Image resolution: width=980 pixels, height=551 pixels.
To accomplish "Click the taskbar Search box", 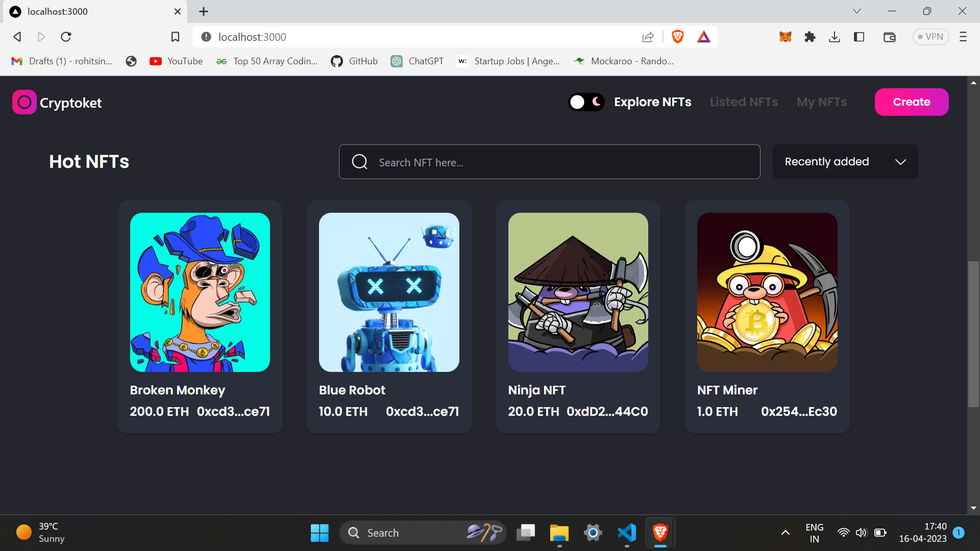I will point(423,533).
